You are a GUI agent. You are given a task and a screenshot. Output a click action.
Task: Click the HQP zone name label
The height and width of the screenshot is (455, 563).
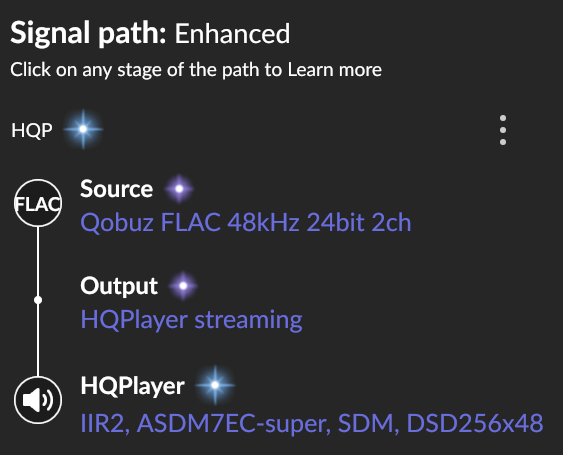click(32, 130)
